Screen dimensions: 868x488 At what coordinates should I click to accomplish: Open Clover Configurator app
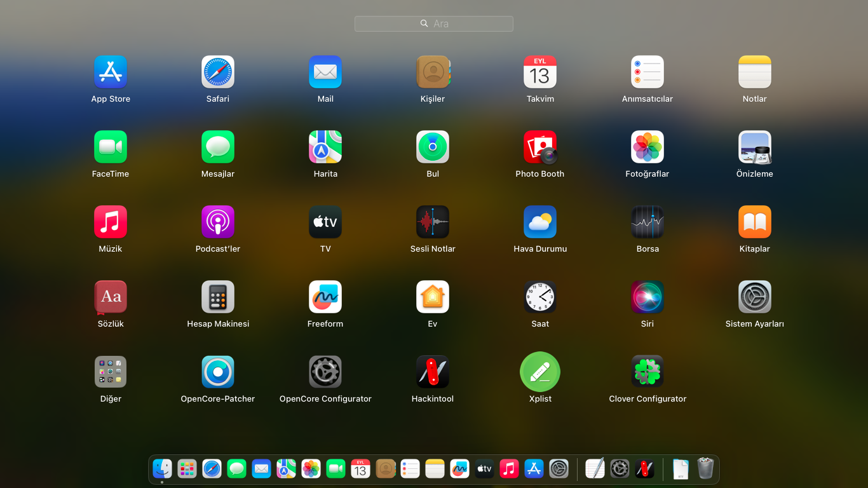[x=648, y=372]
